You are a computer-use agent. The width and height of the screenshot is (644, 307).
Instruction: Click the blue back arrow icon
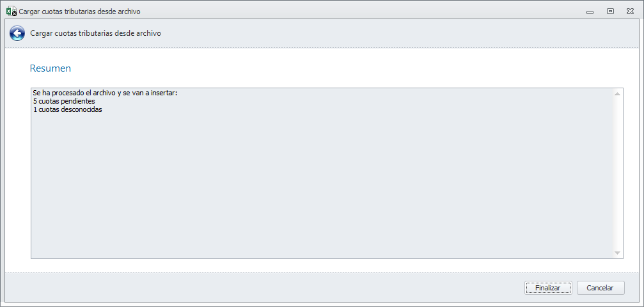17,33
